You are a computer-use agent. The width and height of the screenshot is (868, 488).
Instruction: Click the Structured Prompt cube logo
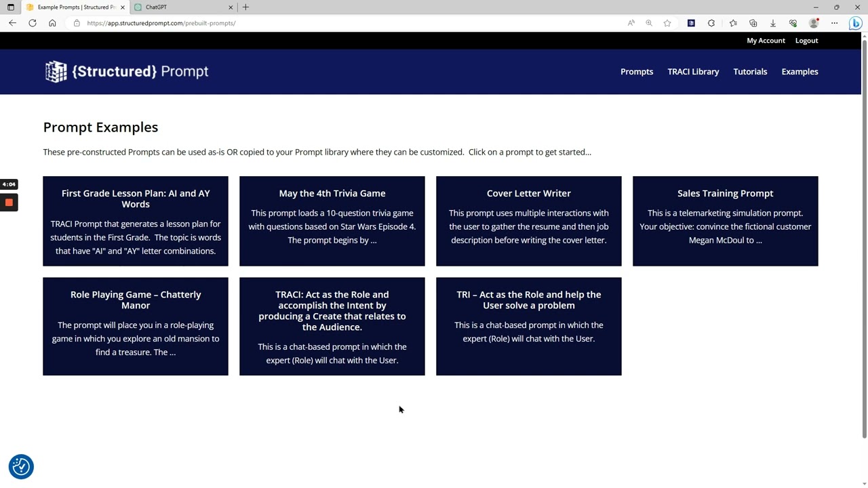coord(56,72)
